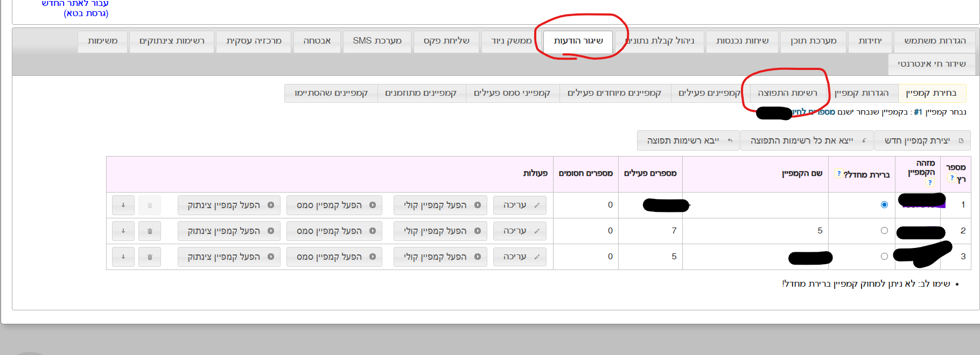Open the רשימות צינתוקים tab

(x=172, y=41)
